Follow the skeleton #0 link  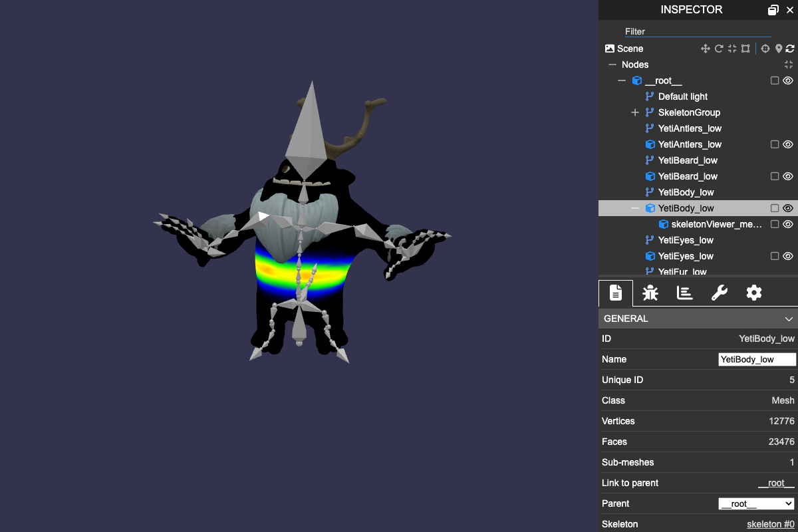[770, 524]
